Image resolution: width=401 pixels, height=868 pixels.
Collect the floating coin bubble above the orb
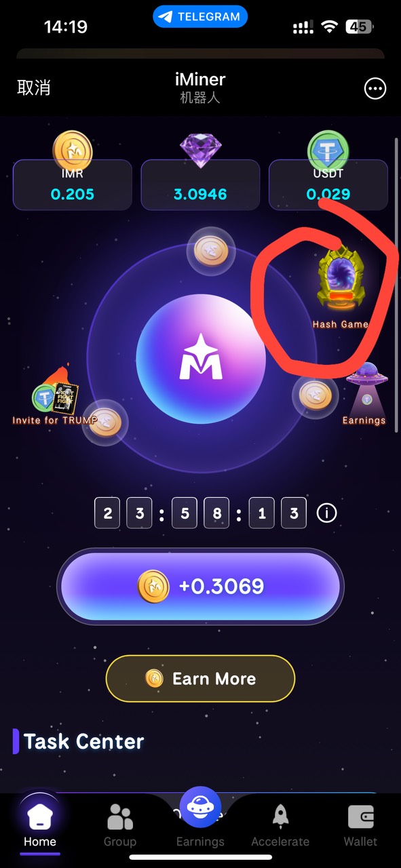pos(211,251)
